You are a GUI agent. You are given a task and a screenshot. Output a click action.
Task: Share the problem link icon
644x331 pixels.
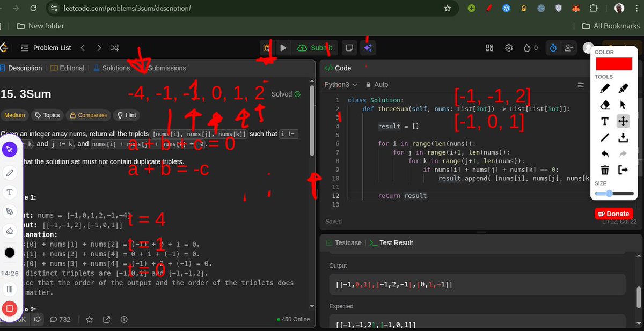[x=107, y=319]
